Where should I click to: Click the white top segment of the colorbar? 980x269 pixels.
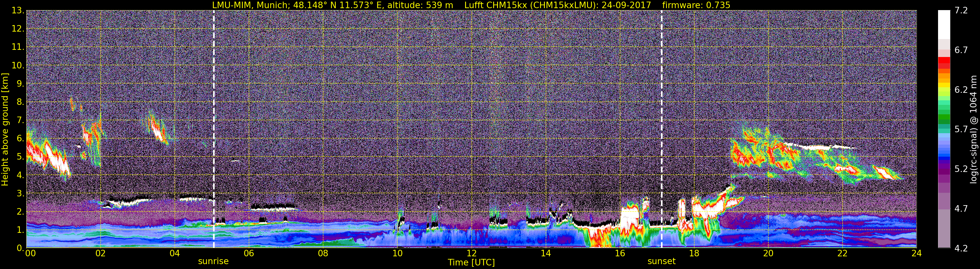(944, 25)
